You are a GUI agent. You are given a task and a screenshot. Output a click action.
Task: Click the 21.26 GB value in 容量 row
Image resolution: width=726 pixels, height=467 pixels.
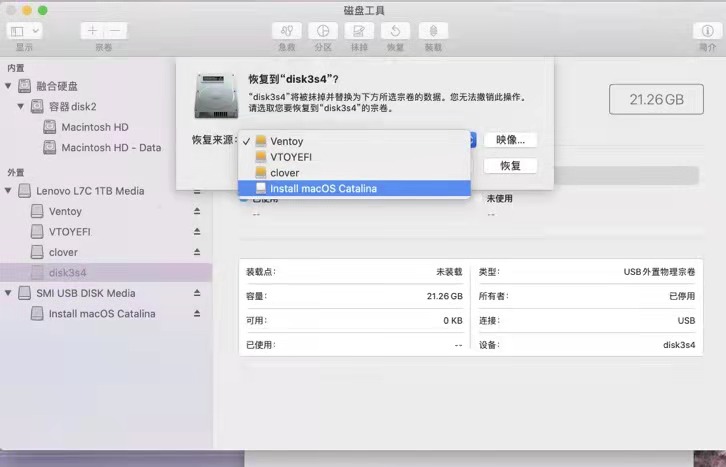point(444,296)
